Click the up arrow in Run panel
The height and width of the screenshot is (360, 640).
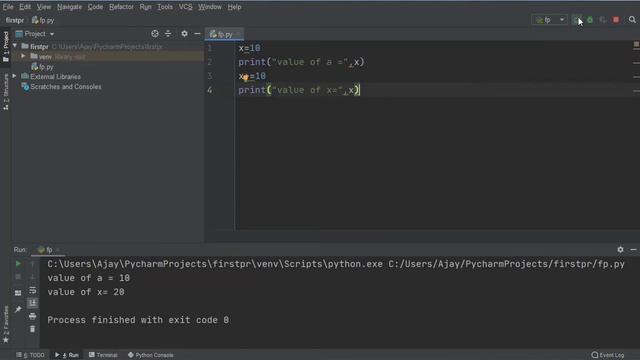32,264
